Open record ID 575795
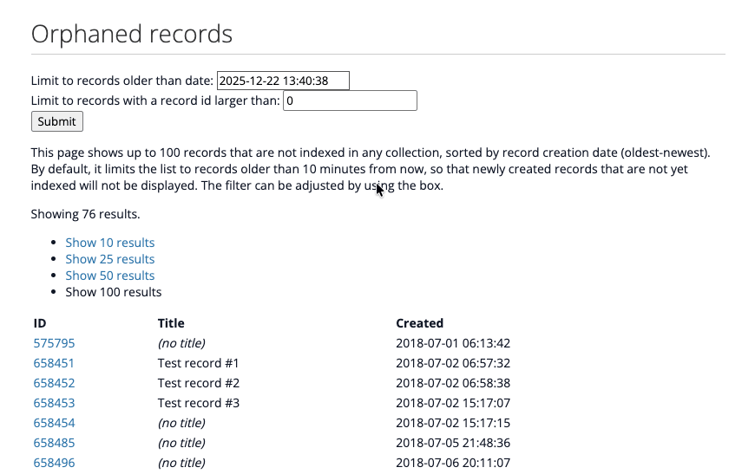The height and width of the screenshot is (474, 742). 54,343
